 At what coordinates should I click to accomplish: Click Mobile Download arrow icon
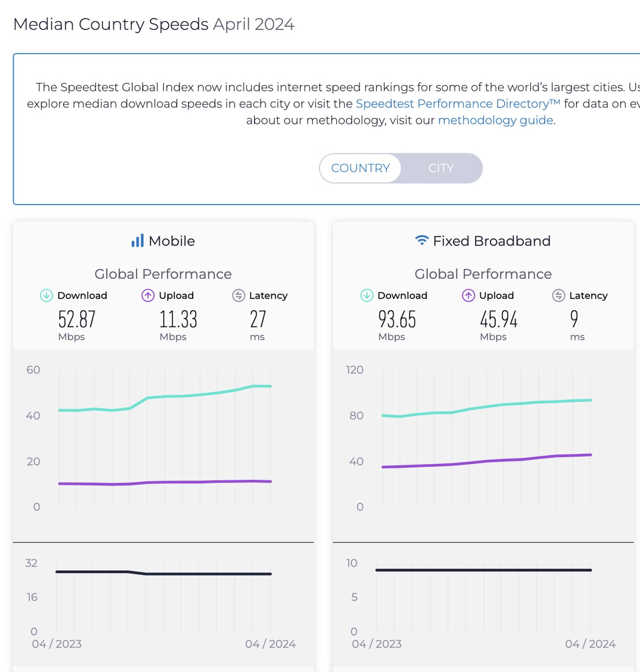(x=46, y=296)
